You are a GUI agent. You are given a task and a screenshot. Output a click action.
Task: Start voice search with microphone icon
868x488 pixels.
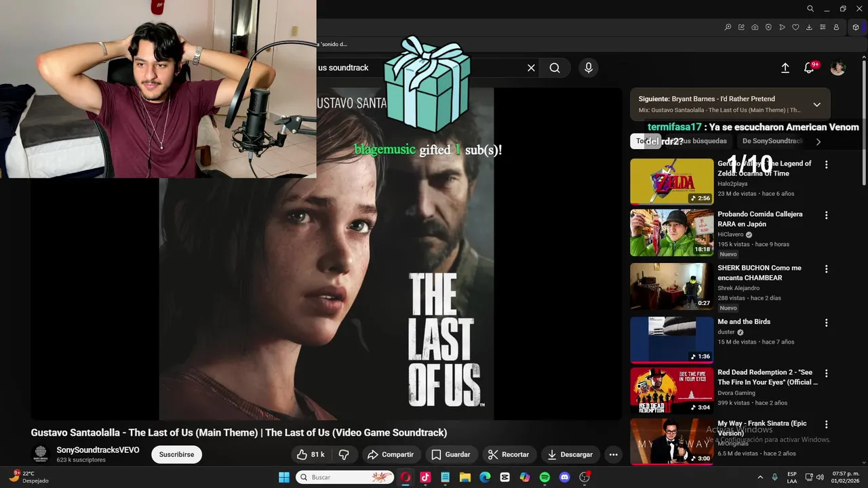pyautogui.click(x=589, y=68)
